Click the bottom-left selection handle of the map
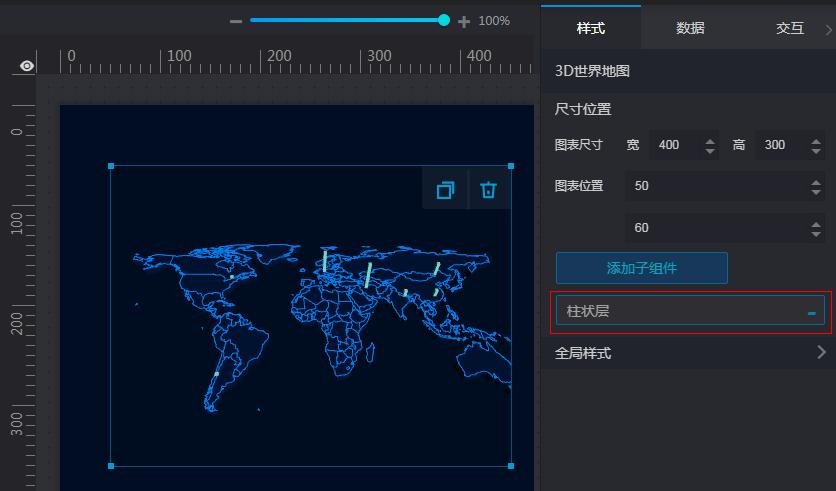Screen dimensions: 836x491 pos(111,466)
